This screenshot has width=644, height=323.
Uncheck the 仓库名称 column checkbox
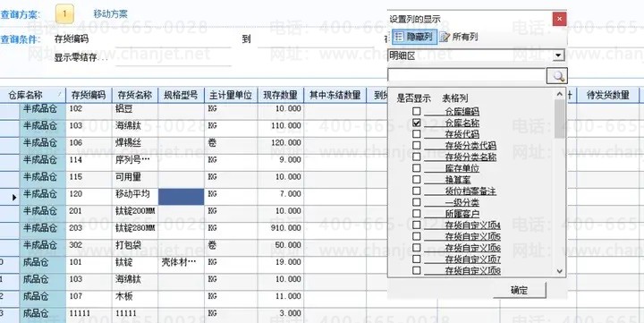[x=417, y=123]
